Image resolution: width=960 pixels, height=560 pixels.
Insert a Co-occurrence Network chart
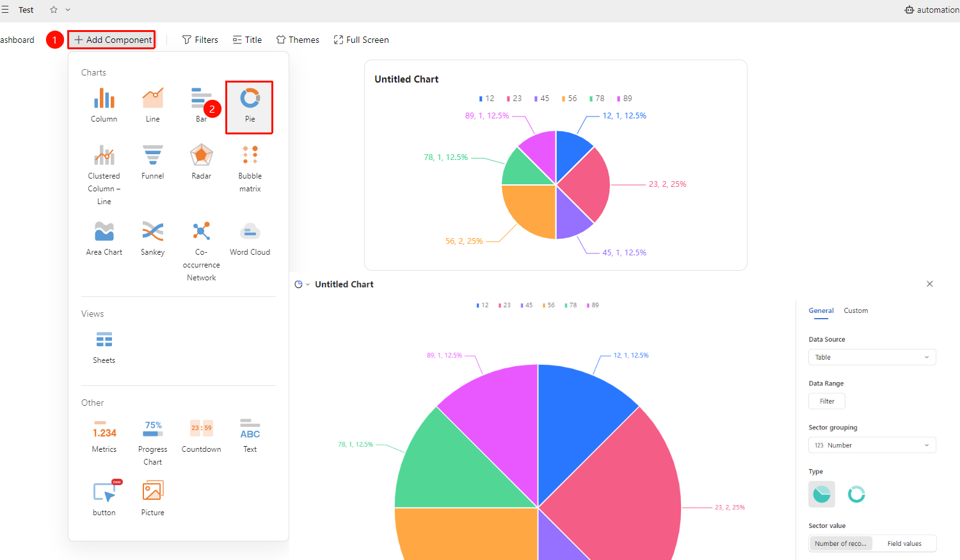click(x=201, y=251)
